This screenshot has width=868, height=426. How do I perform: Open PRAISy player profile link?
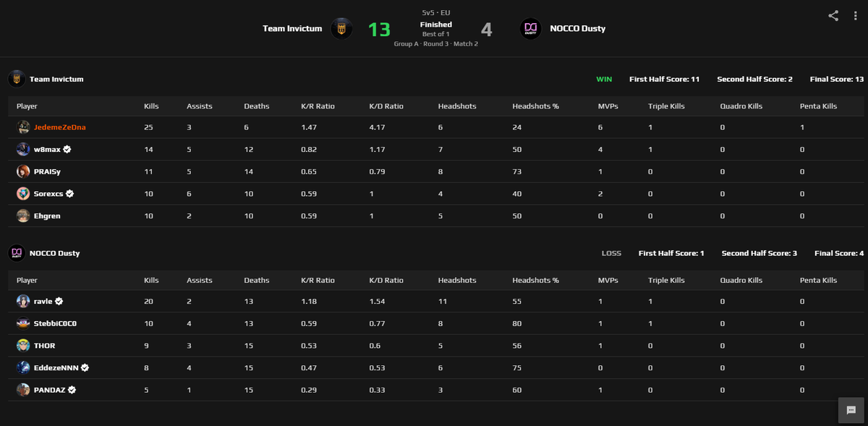tap(48, 172)
